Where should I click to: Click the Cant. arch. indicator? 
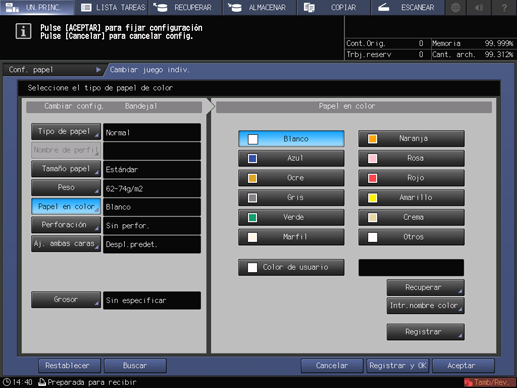point(473,54)
